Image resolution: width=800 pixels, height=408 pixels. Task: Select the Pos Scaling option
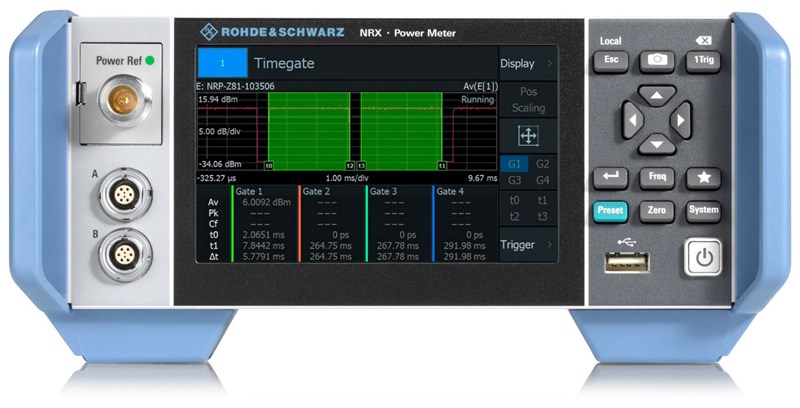click(x=528, y=100)
